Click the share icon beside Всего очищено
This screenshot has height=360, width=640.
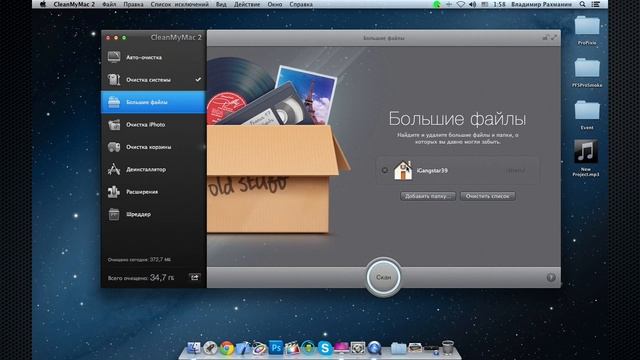click(195, 278)
